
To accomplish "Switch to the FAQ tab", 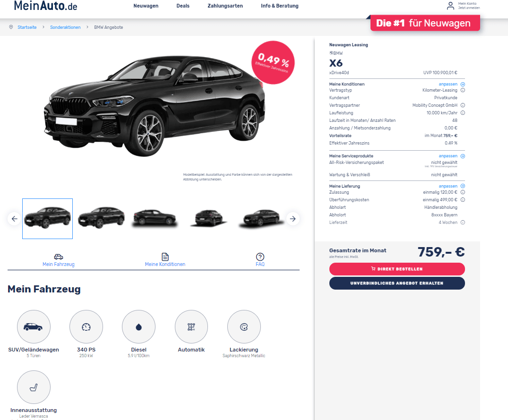I will coord(260,260).
